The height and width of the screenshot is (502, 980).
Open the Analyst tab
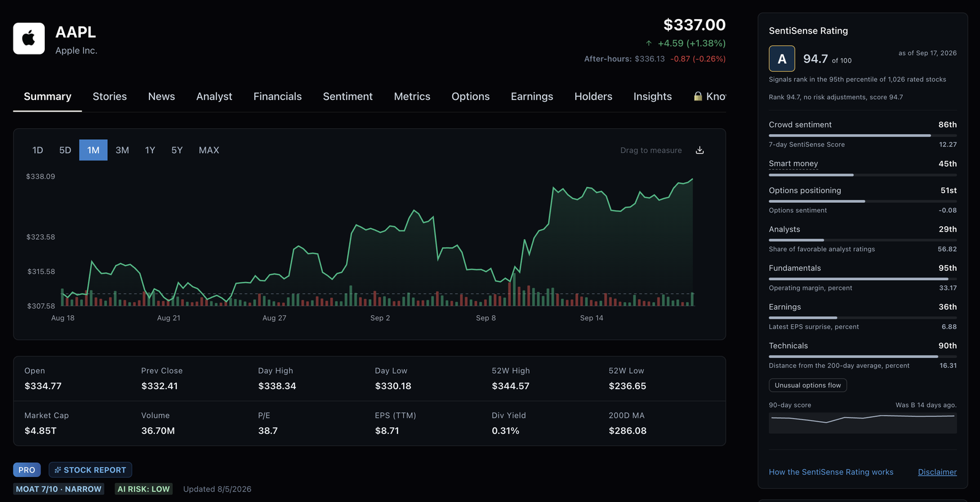(214, 97)
